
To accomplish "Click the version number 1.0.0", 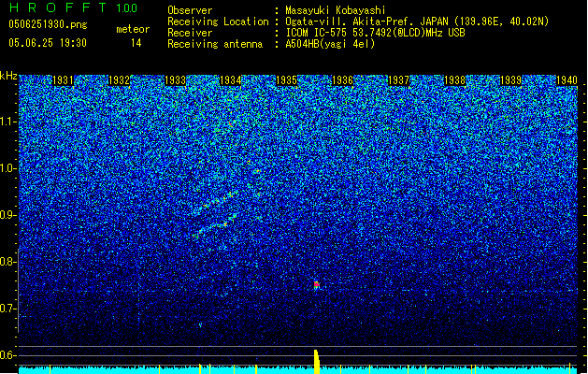I will click(127, 7).
